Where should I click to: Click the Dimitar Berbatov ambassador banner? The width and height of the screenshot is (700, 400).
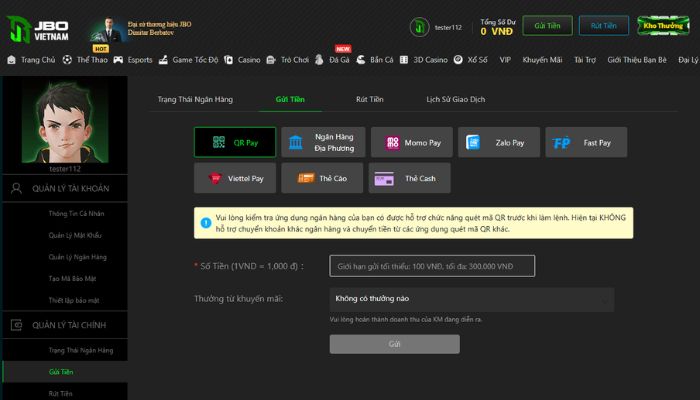[141, 28]
